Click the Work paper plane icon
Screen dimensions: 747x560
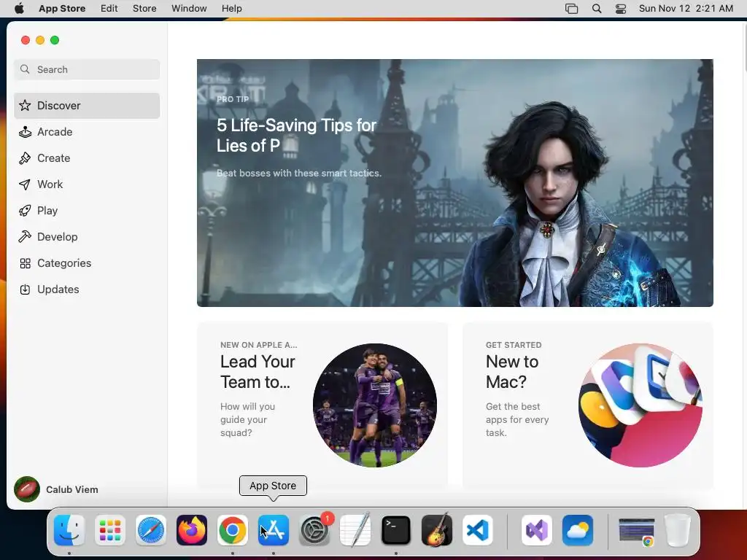[x=25, y=184]
